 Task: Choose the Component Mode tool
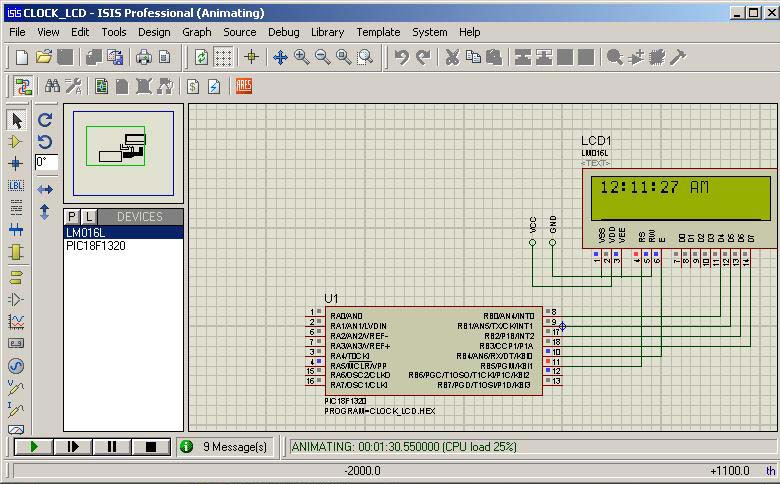pos(16,142)
